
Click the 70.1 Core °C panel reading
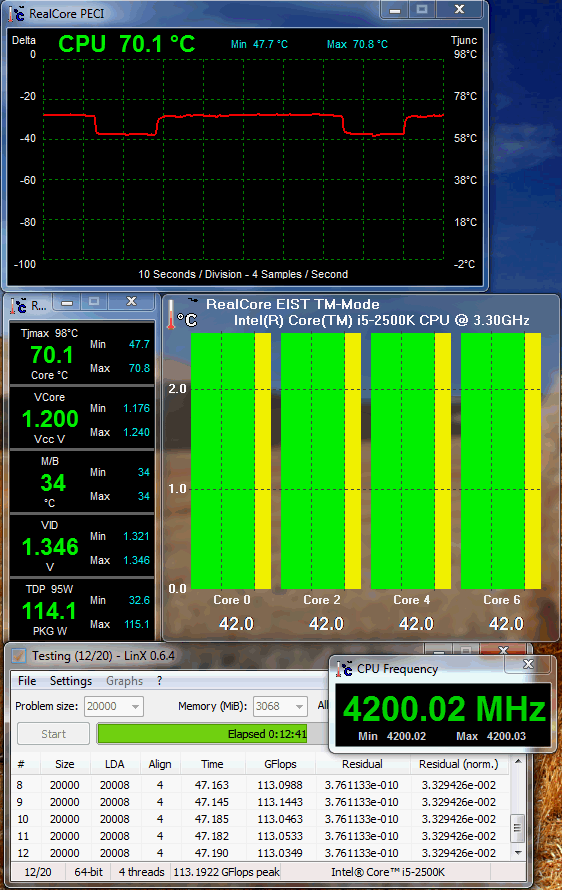click(52, 355)
